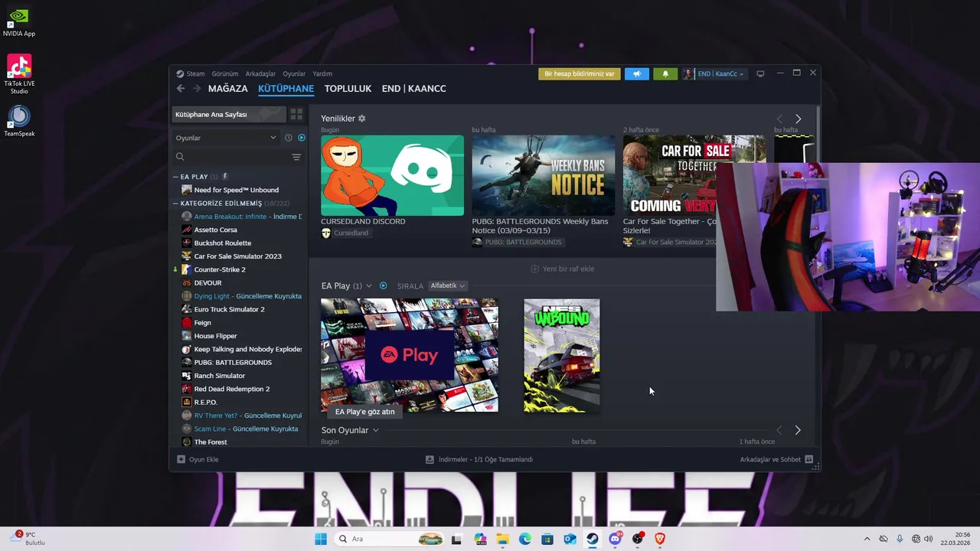This screenshot has height=551, width=980.
Task: Open the Oyunlar collection filter dropdown
Action: coord(226,138)
